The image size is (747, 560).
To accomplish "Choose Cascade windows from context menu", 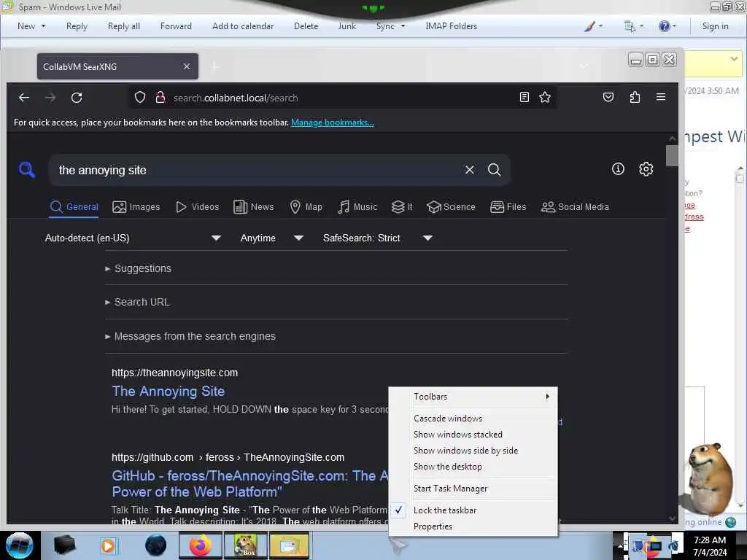I will coord(473,418).
